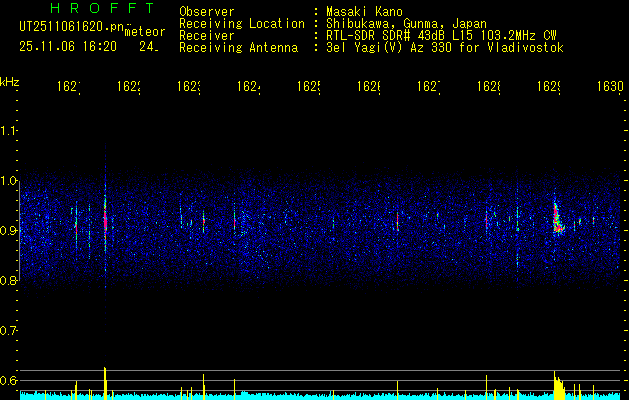This screenshot has width=629, height=400.
Task: Click the value '24.' beside the timestamp
Action: [x=149, y=47]
